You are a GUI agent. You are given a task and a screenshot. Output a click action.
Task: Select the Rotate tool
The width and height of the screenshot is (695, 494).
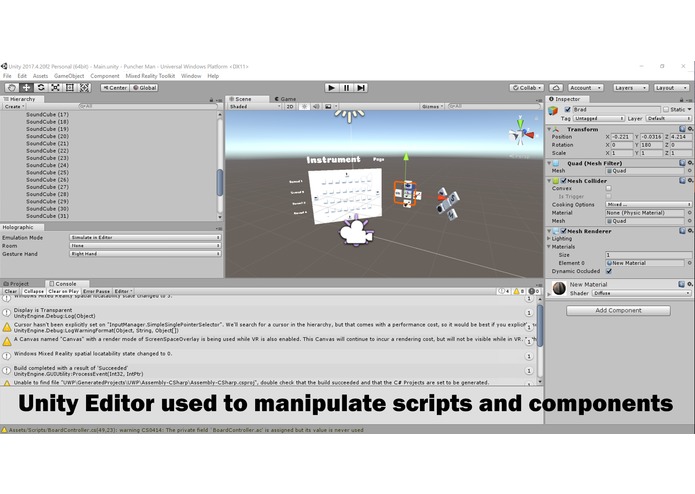tap(41, 88)
